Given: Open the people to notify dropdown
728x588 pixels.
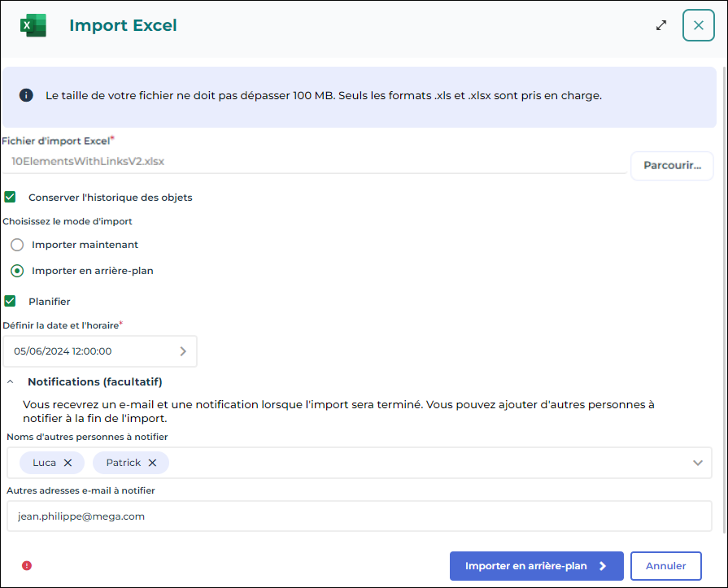Looking at the screenshot, I should pos(697,463).
